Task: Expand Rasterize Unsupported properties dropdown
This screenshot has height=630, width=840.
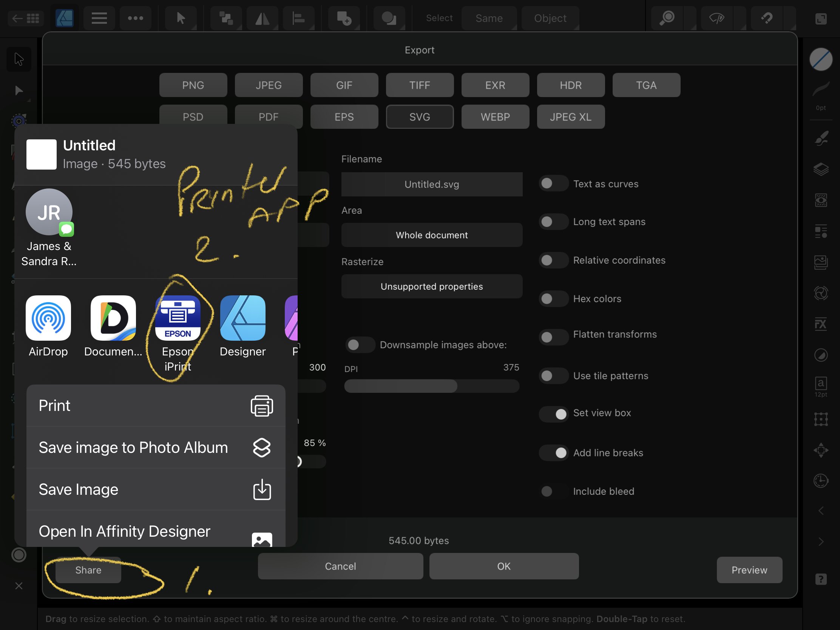Action: [431, 286]
